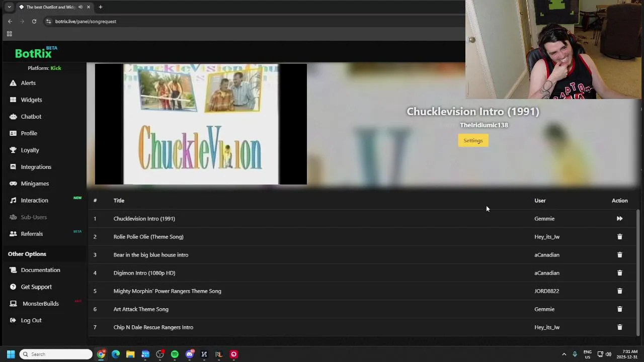Open OBS Studio from the taskbar

(x=160, y=354)
